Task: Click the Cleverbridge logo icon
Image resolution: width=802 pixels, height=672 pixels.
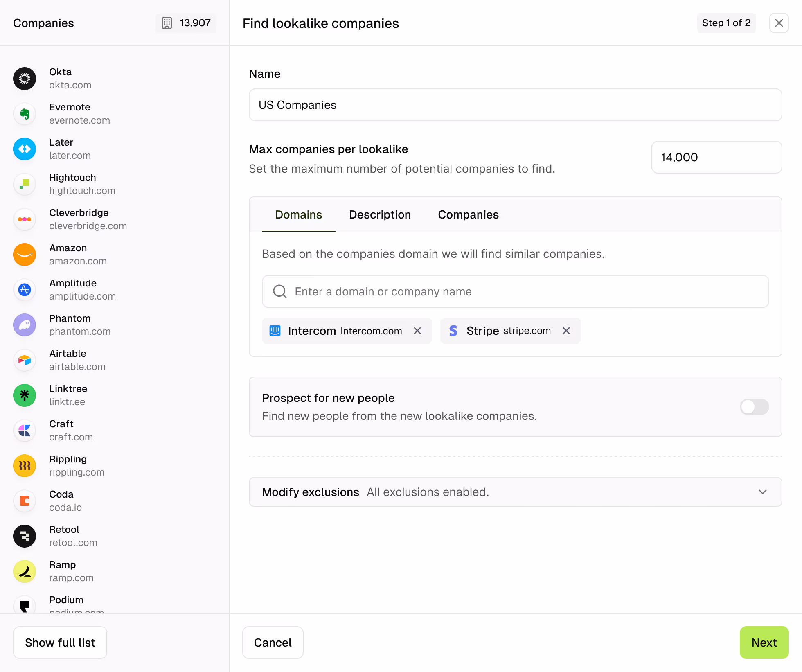Action: [25, 219]
